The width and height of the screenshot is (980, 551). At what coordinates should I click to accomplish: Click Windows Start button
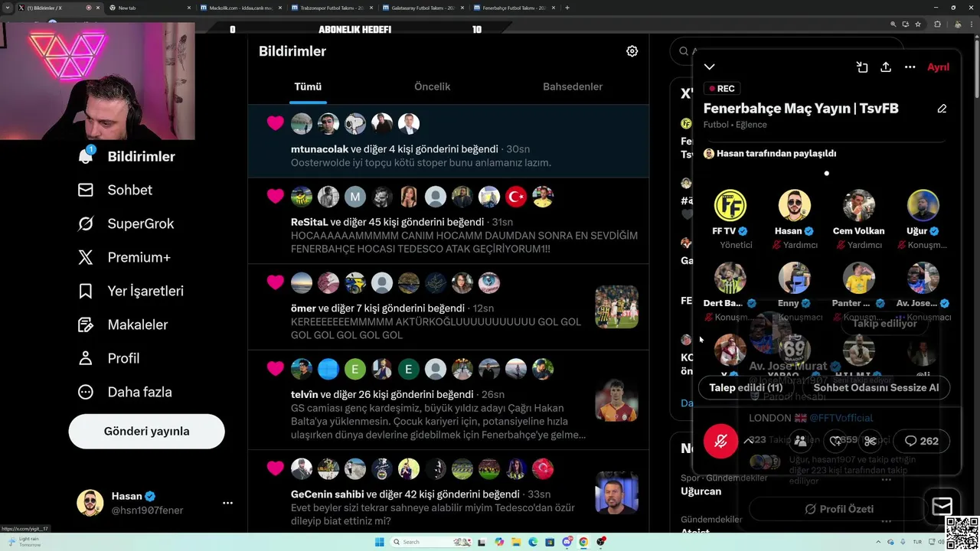point(378,542)
